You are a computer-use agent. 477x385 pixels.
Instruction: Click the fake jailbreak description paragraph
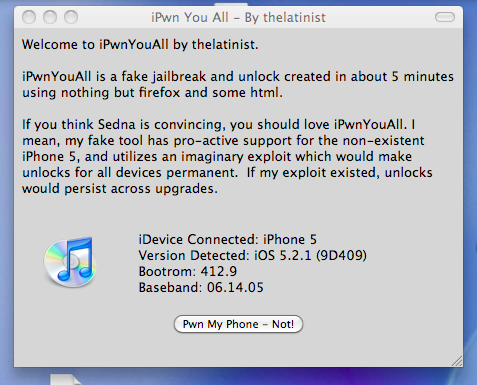pos(238,84)
